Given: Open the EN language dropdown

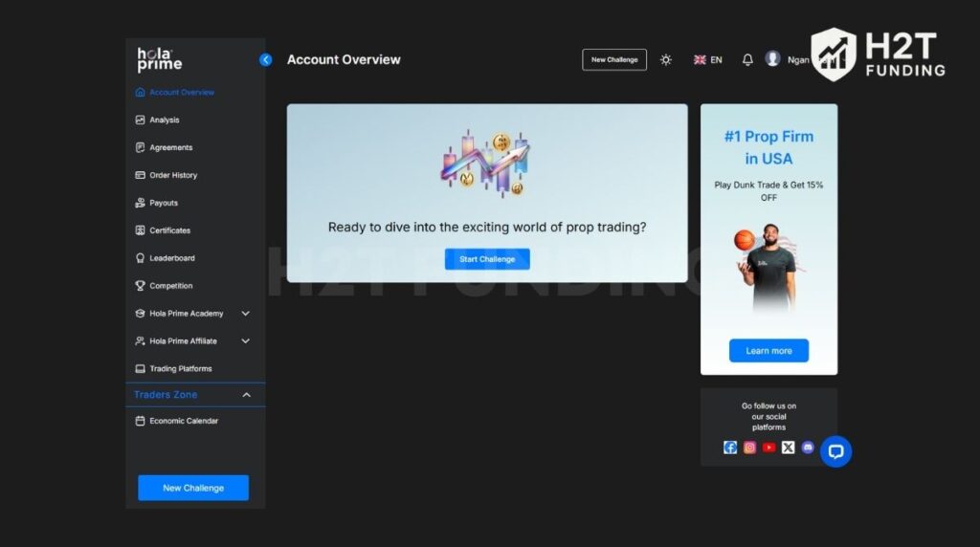Looking at the screenshot, I should pos(707,60).
